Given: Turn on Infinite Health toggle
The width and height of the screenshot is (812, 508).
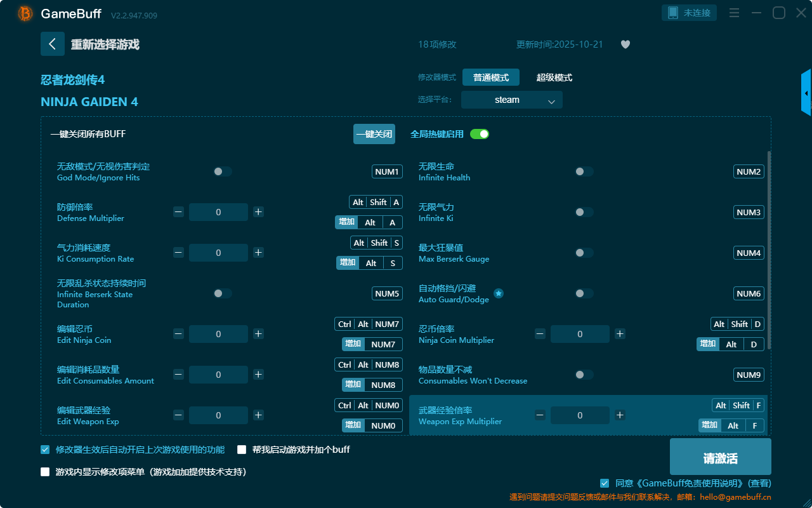Looking at the screenshot, I should 584,171.
